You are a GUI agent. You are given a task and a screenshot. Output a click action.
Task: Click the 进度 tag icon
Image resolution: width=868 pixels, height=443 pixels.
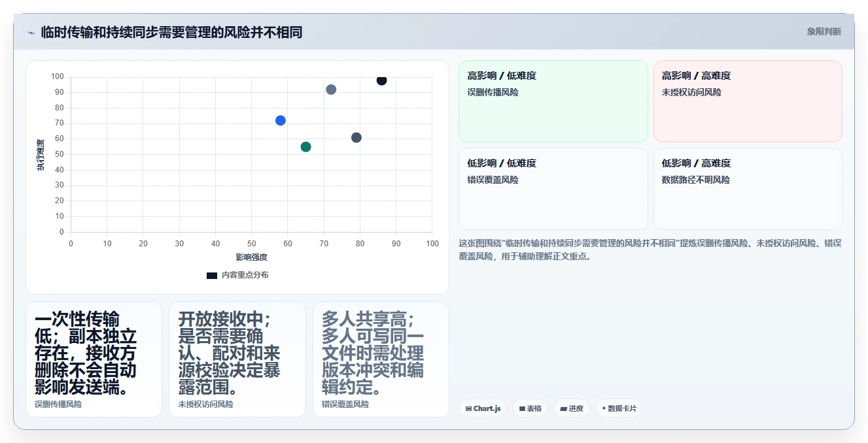pos(563,408)
